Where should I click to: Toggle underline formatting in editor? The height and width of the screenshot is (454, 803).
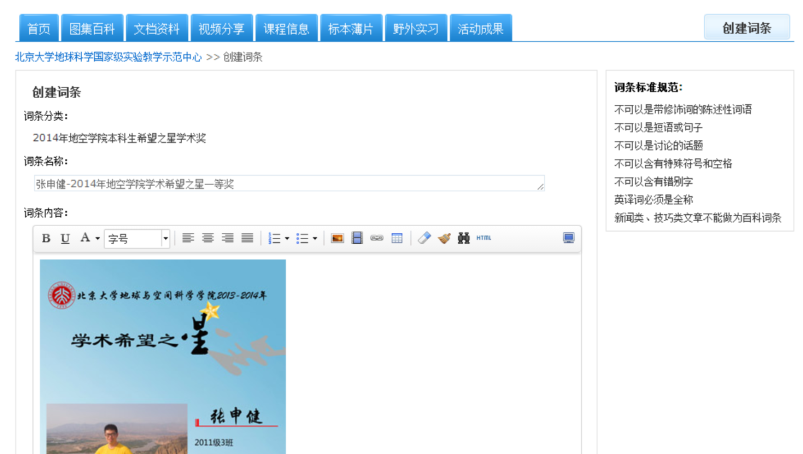(x=65, y=238)
